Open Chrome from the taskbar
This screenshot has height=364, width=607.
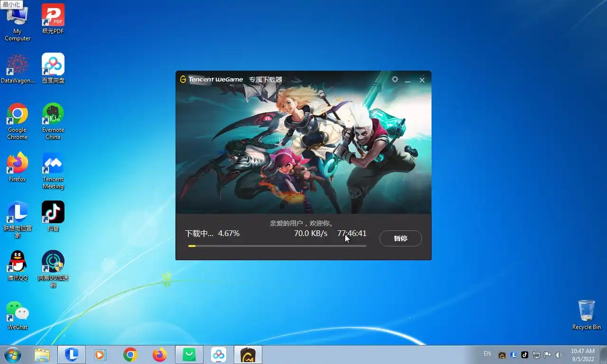[x=130, y=355]
